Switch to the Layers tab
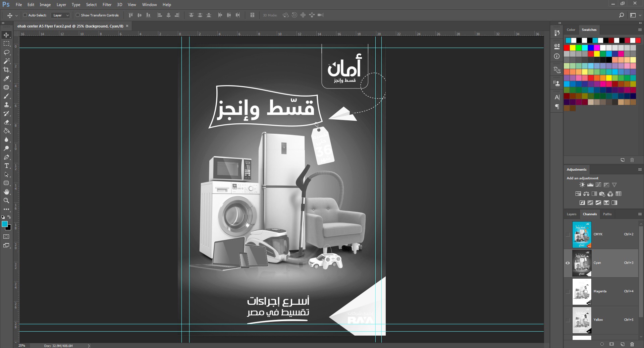The width and height of the screenshot is (644, 348). 572,214
